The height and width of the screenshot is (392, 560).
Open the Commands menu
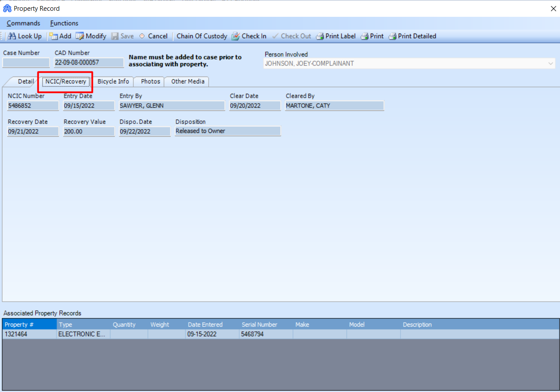click(23, 23)
